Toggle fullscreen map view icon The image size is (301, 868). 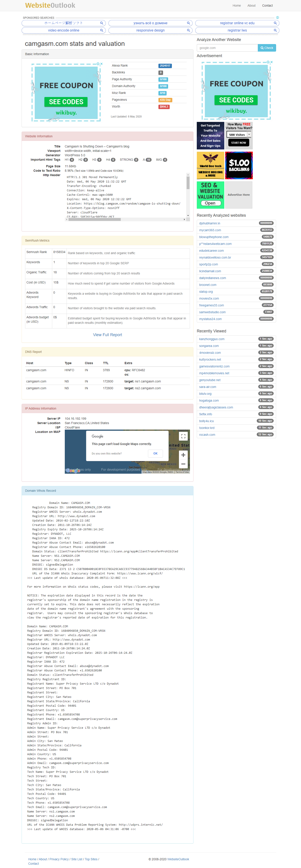[183, 436]
